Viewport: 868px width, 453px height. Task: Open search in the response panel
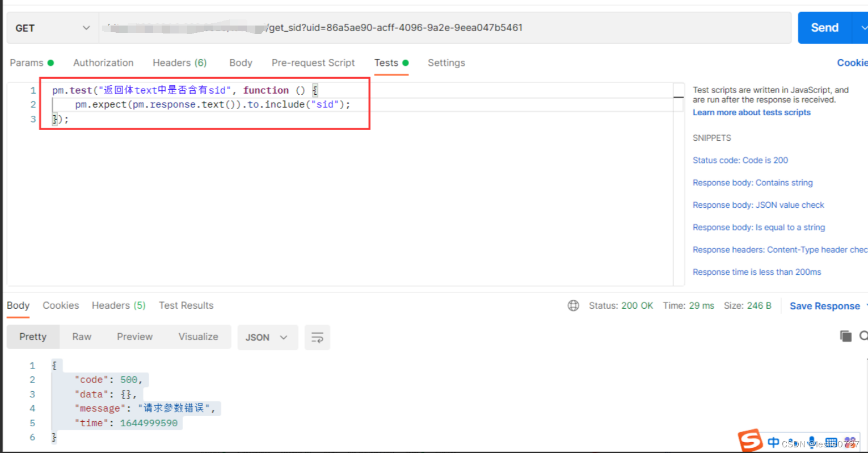click(864, 336)
